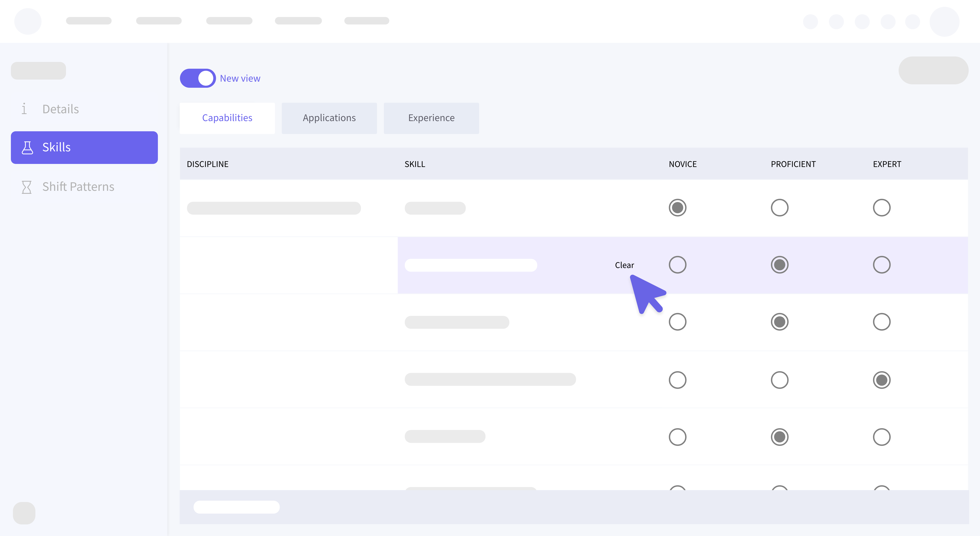
Task: Select Expert radio in fifth skill row
Action: (x=881, y=437)
